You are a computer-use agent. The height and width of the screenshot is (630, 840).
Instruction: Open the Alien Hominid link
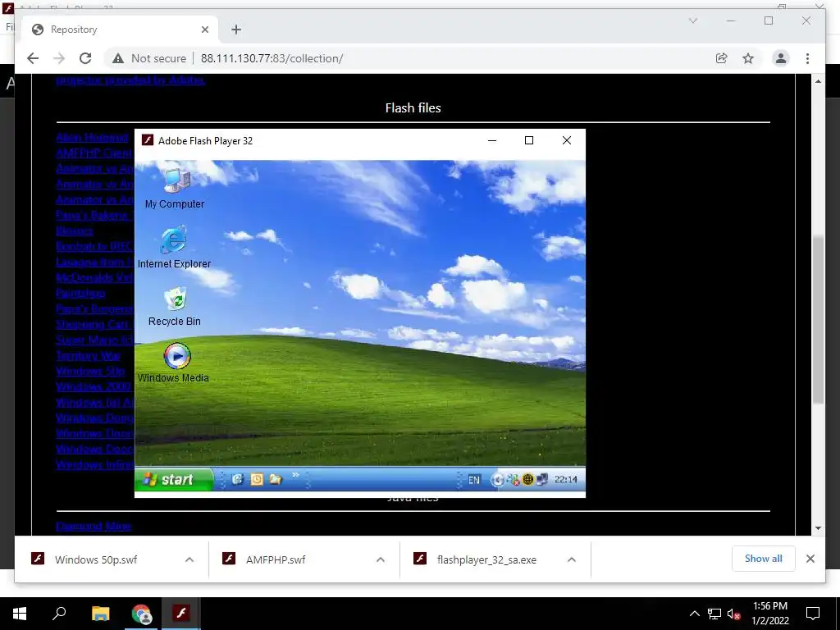tap(92, 137)
